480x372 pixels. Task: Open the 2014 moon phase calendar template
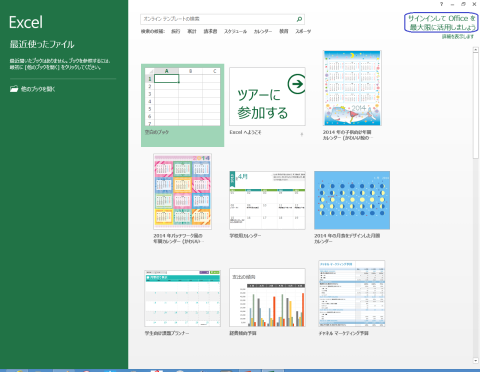point(352,200)
